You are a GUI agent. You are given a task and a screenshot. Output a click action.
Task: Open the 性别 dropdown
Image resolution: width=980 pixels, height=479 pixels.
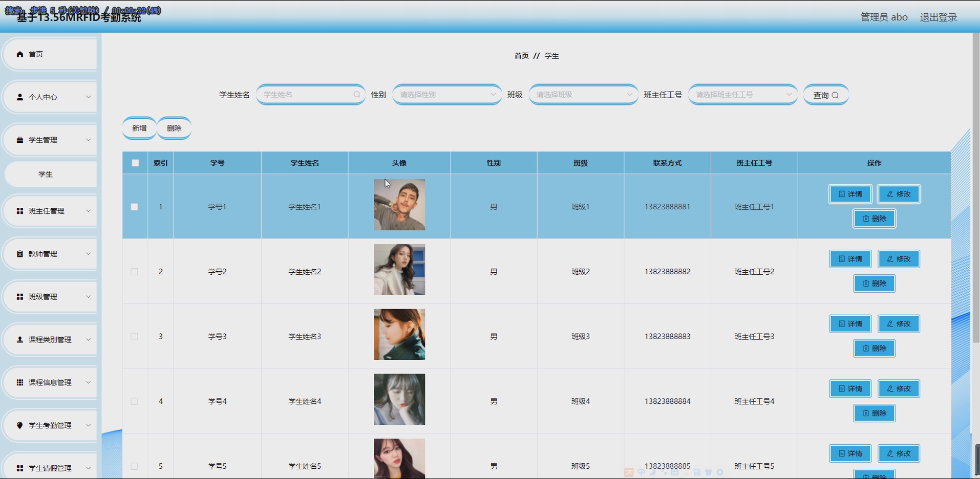447,95
